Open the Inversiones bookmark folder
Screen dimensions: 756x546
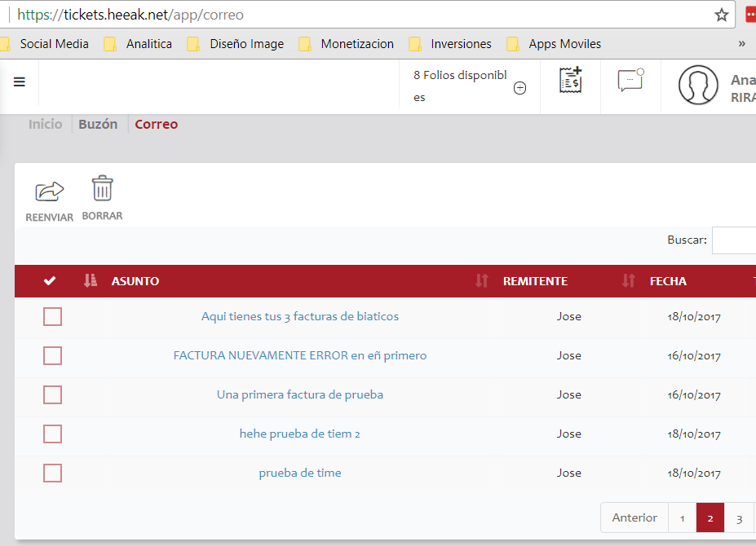pyautogui.click(x=450, y=44)
